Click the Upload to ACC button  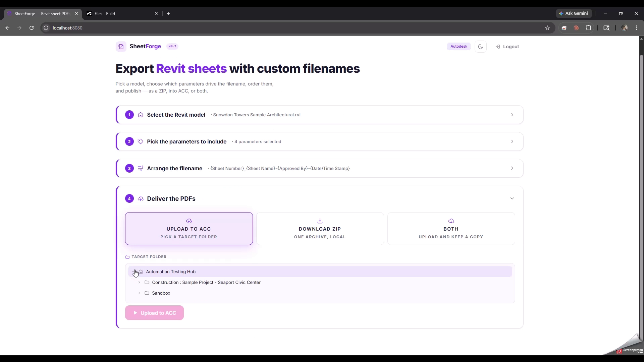click(x=154, y=313)
